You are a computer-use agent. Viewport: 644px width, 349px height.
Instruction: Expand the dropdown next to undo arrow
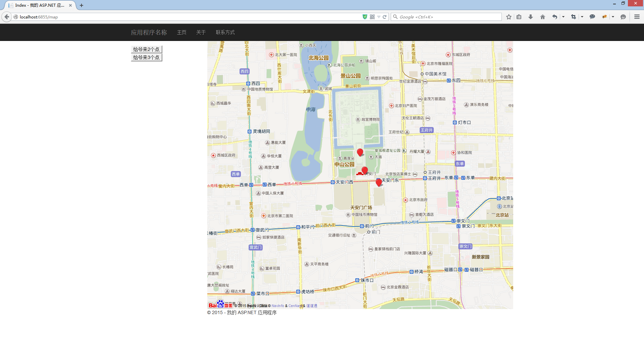[563, 17]
